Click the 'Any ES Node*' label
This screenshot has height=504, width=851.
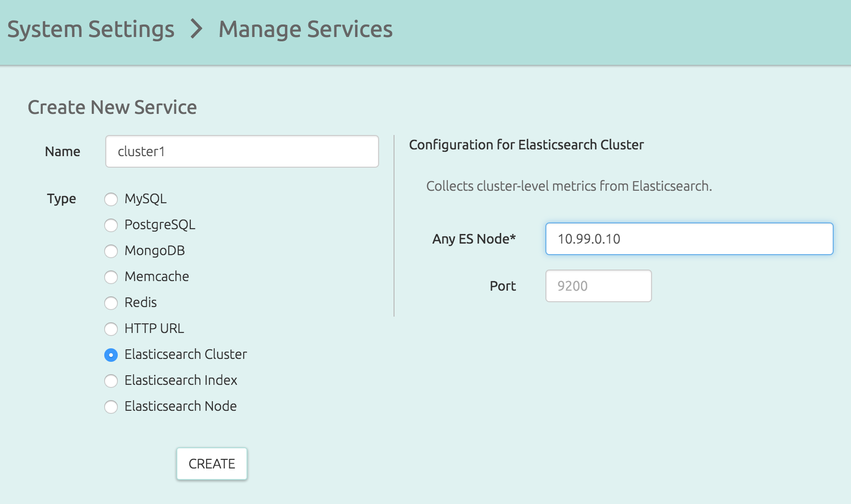(474, 239)
